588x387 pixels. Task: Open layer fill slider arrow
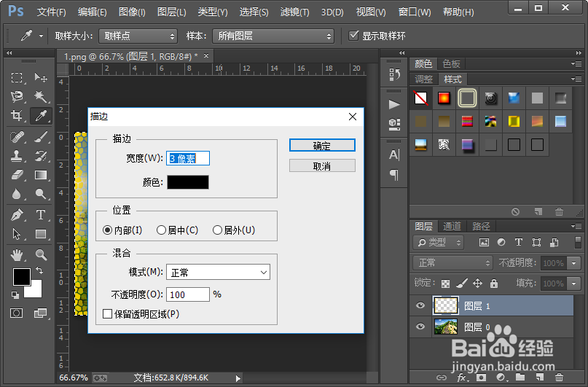pyautogui.click(x=573, y=284)
